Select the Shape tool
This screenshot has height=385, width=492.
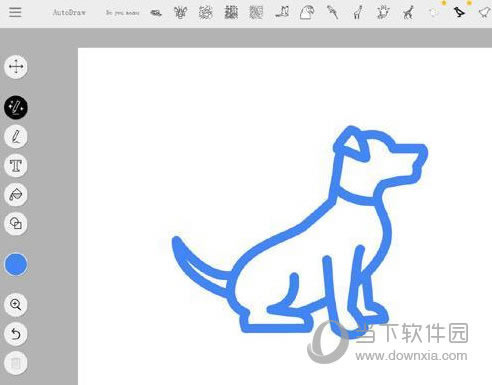tap(16, 223)
